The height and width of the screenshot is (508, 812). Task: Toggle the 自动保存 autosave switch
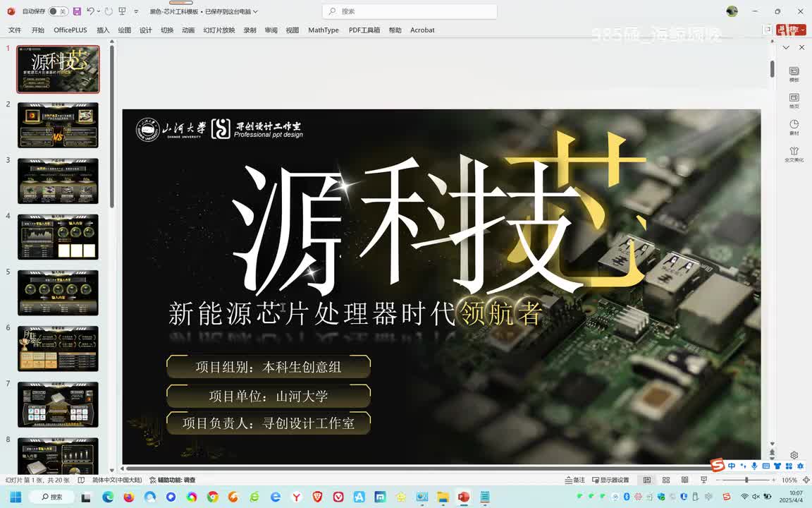coord(58,11)
